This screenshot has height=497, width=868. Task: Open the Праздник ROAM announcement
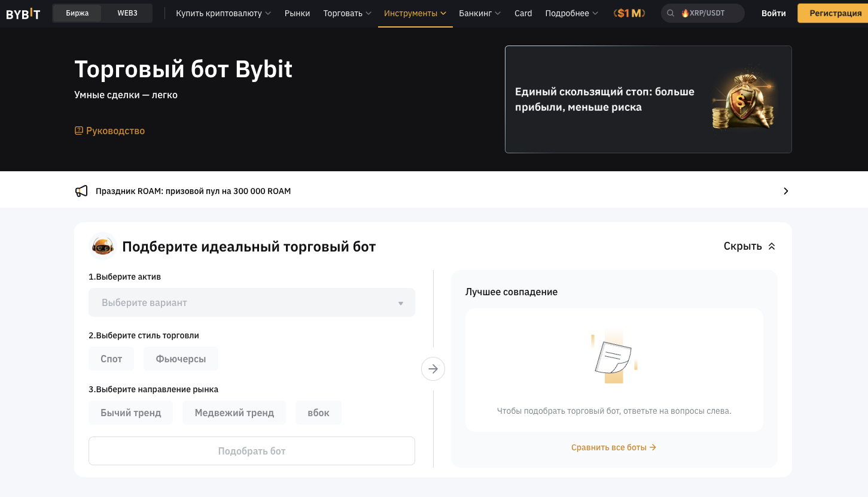(193, 191)
